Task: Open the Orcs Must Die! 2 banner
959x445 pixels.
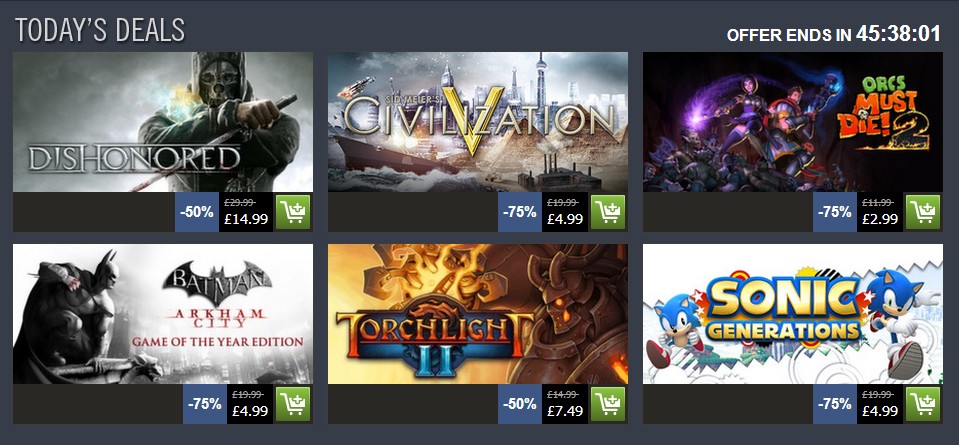Action: (x=793, y=122)
